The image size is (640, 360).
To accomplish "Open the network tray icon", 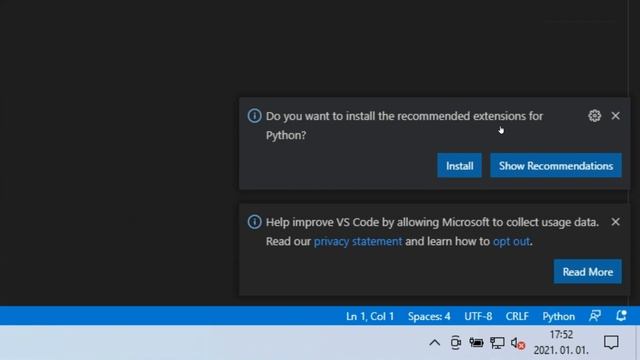I will pyautogui.click(x=497, y=343).
